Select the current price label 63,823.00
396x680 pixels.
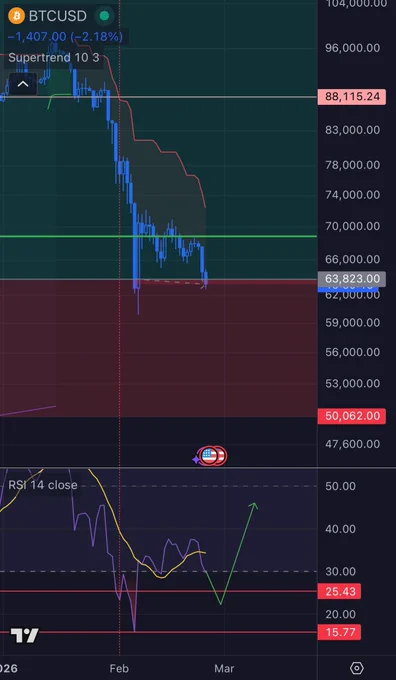coord(352,278)
